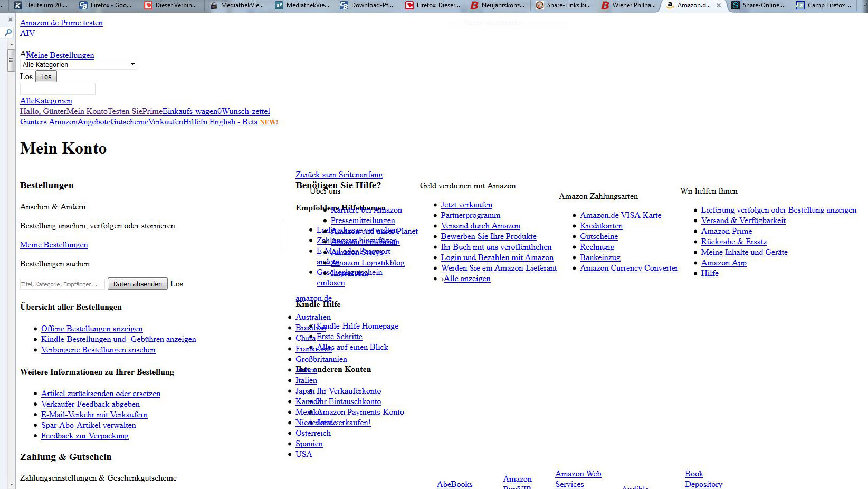This screenshot has width=868, height=489.
Task: Open the "Kindle-Hilfe Homepage" link
Action: click(x=358, y=326)
